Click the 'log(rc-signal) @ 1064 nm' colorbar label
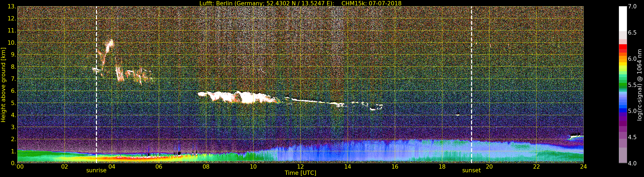 [x=639, y=85]
